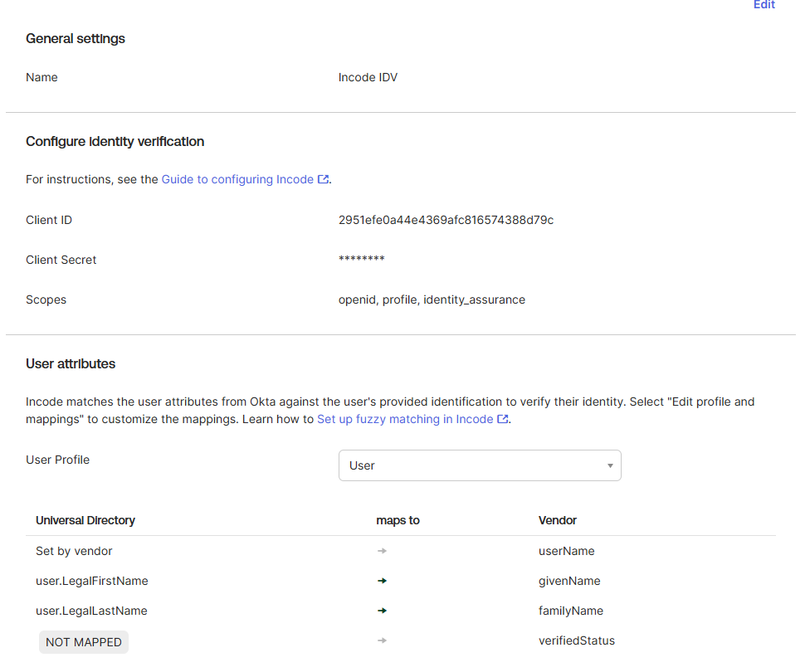Click the familyName vendor attribute

click(x=571, y=611)
